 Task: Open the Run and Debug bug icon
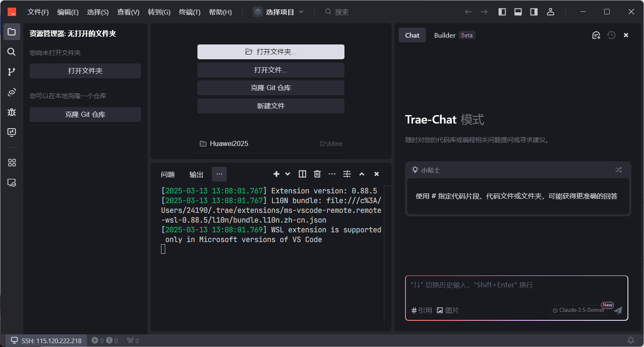tap(12, 112)
